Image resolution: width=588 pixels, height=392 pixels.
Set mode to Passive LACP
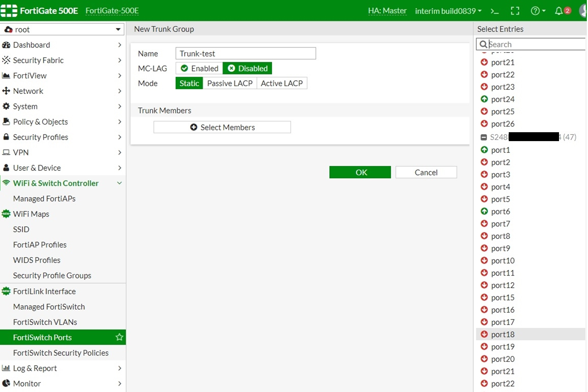(230, 84)
